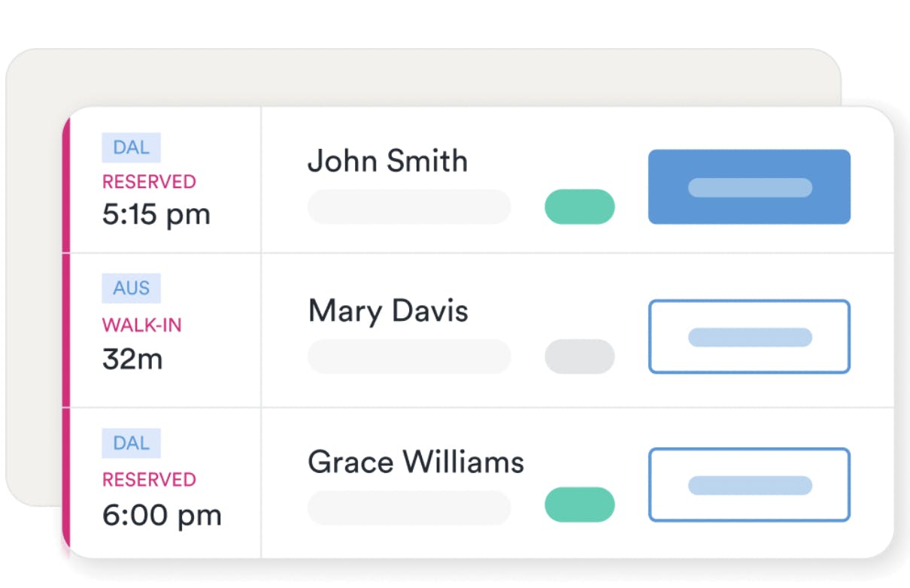Open Mary Davis's guest name
Image resolution: width=910 pixels, height=588 pixels.
click(388, 311)
